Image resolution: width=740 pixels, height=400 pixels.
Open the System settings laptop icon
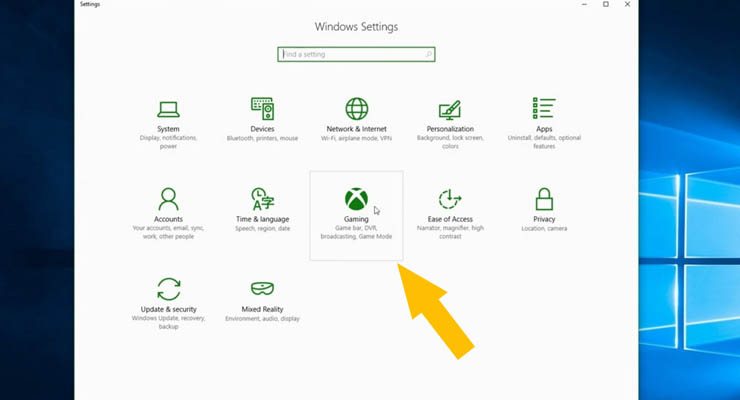168,109
